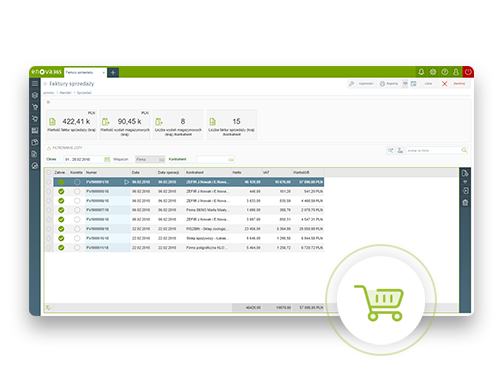Open the hamburger main menu
Screen dimensions: 500x383
pyautogui.click(x=35, y=83)
